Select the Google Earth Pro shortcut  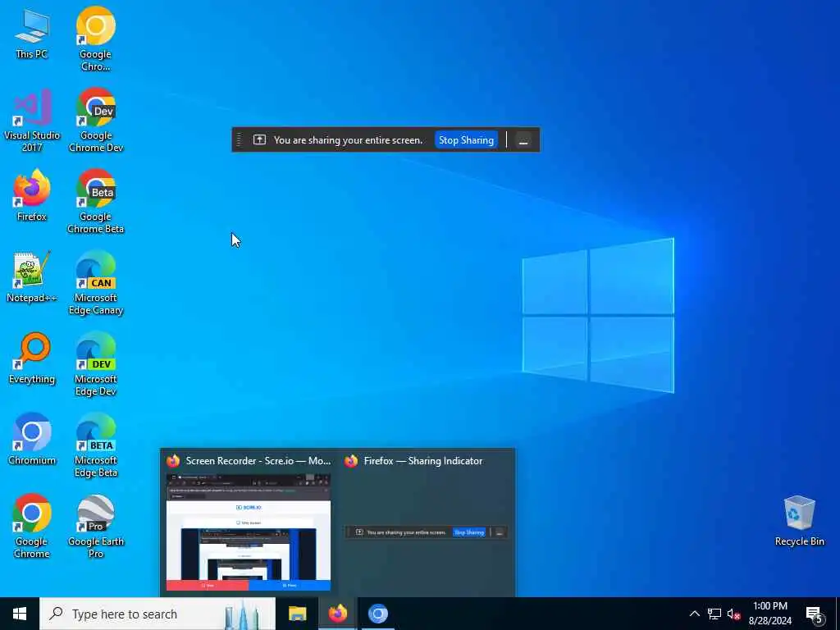tap(96, 527)
